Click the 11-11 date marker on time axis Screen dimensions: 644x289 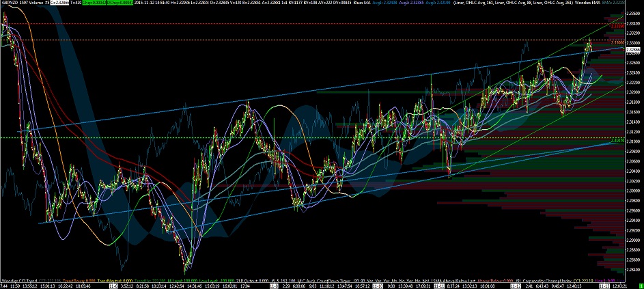(x=439, y=286)
